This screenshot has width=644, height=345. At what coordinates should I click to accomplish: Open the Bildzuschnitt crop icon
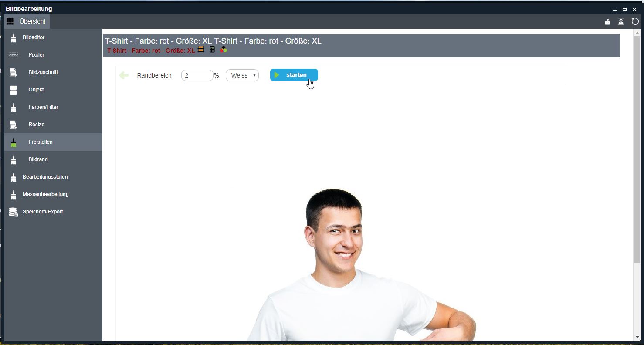[14, 72]
